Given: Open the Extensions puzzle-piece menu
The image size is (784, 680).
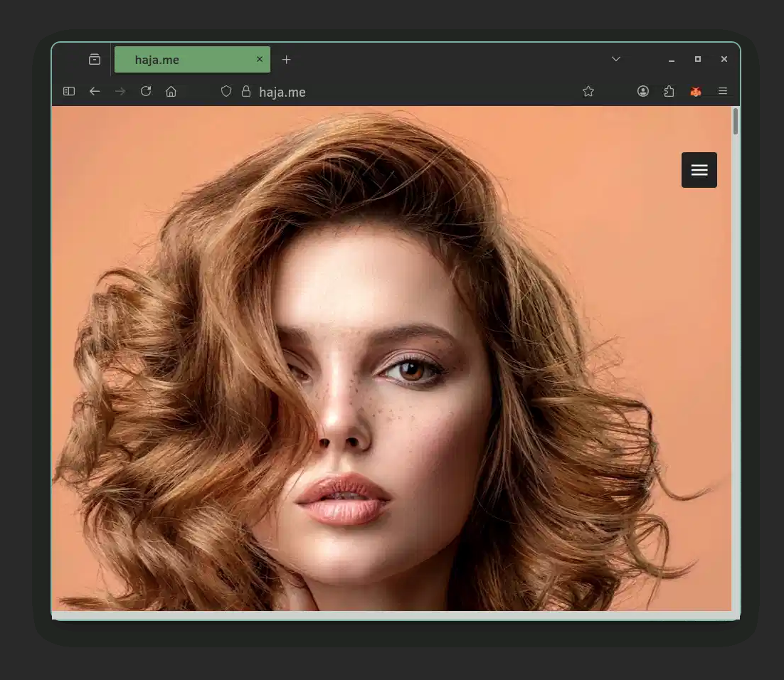Looking at the screenshot, I should tap(669, 91).
